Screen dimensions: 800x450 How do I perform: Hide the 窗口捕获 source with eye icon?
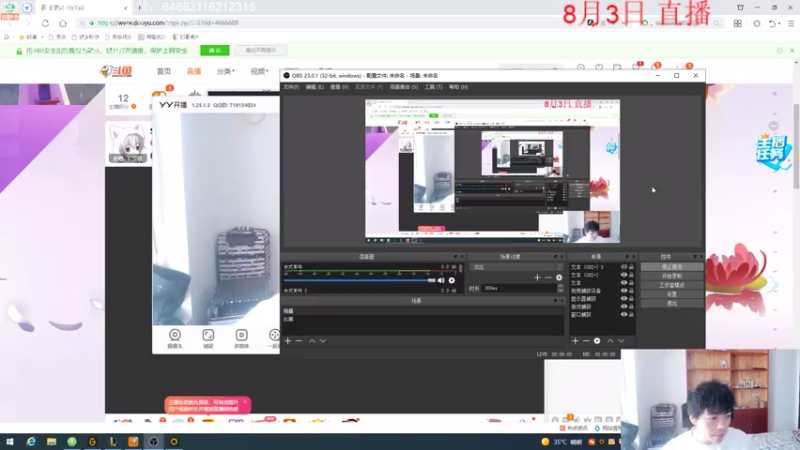tap(623, 314)
